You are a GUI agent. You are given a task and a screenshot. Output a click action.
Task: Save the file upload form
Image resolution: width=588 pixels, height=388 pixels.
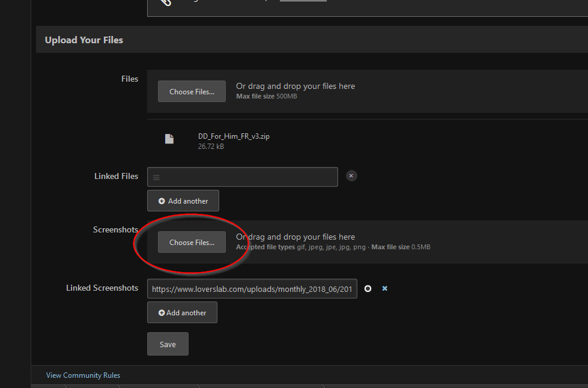click(x=168, y=344)
